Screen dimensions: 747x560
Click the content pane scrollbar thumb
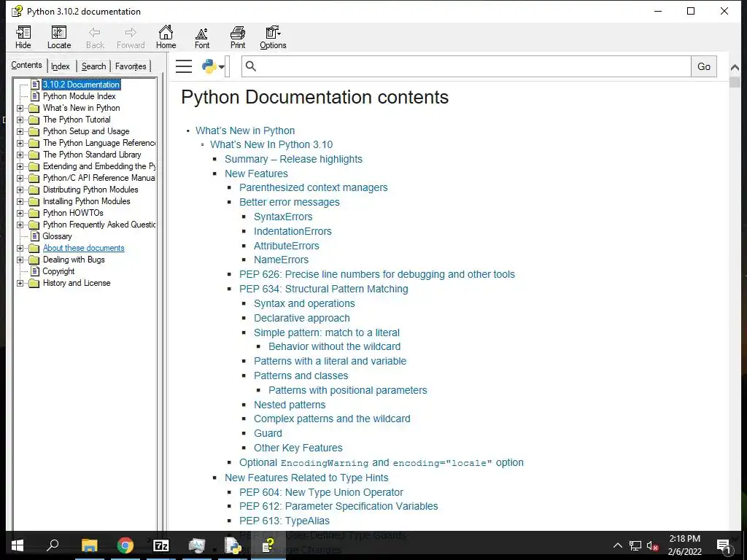(x=735, y=82)
